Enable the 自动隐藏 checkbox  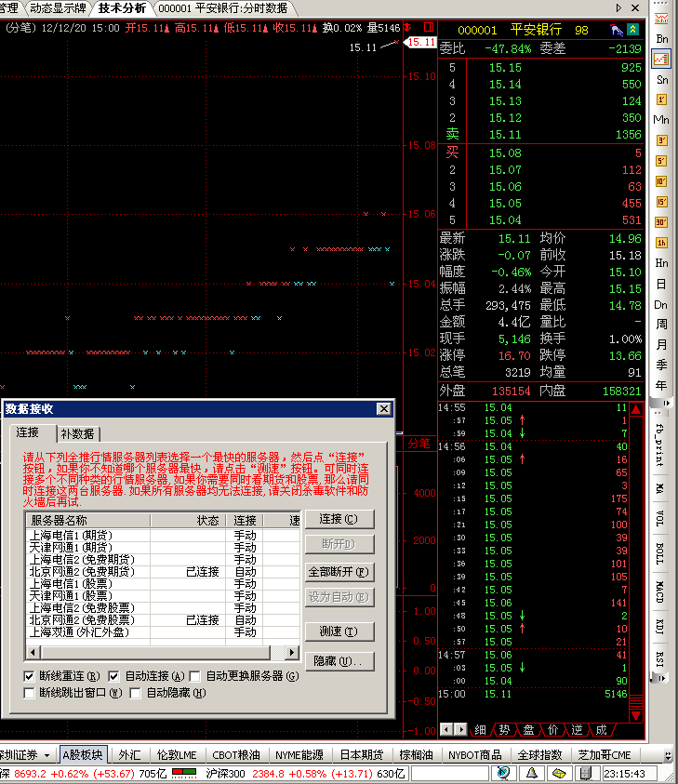click(136, 693)
